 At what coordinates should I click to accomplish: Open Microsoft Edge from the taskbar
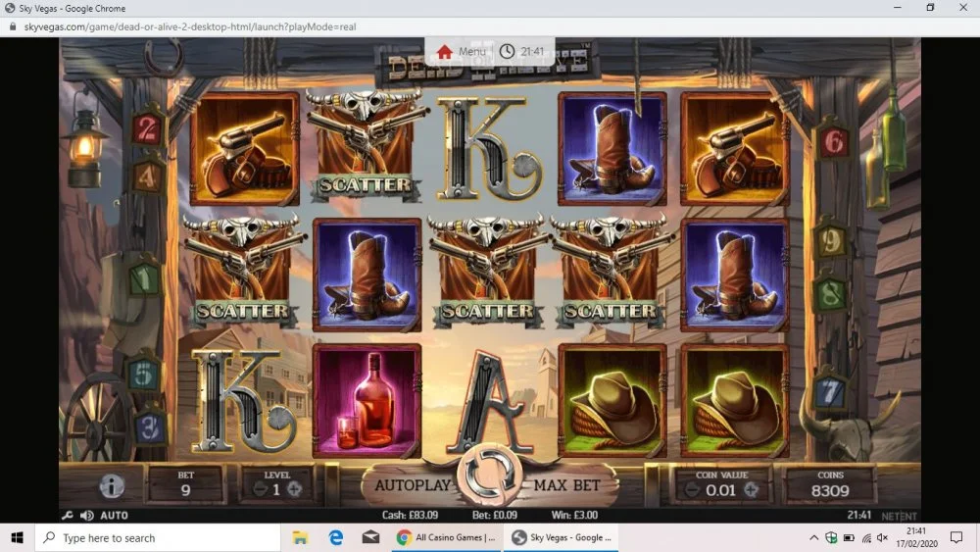(x=335, y=537)
